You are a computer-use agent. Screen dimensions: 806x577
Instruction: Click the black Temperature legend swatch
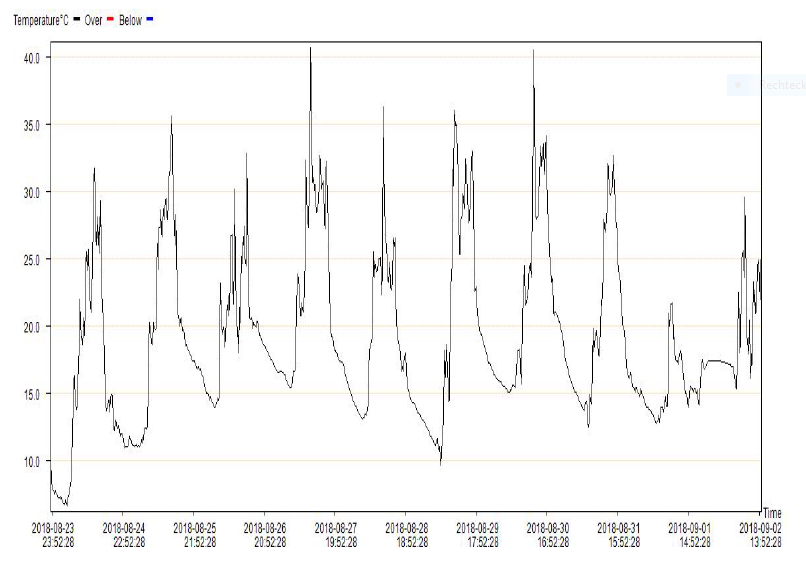click(x=75, y=20)
